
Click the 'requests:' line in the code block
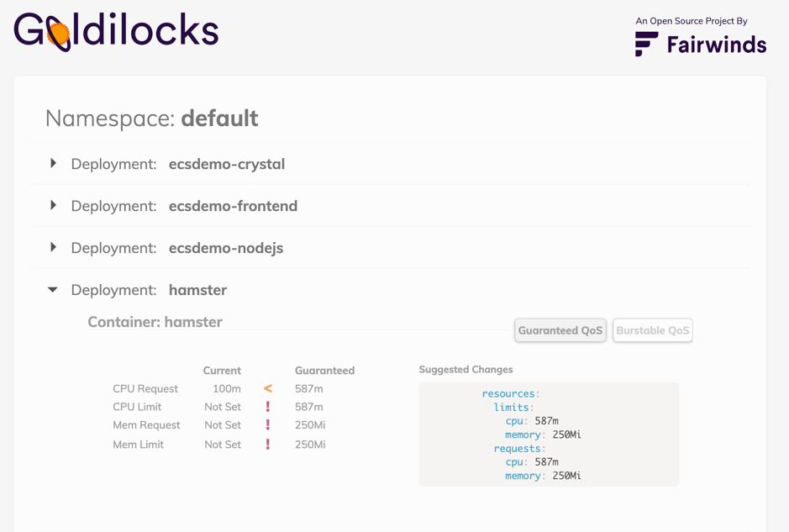520,449
